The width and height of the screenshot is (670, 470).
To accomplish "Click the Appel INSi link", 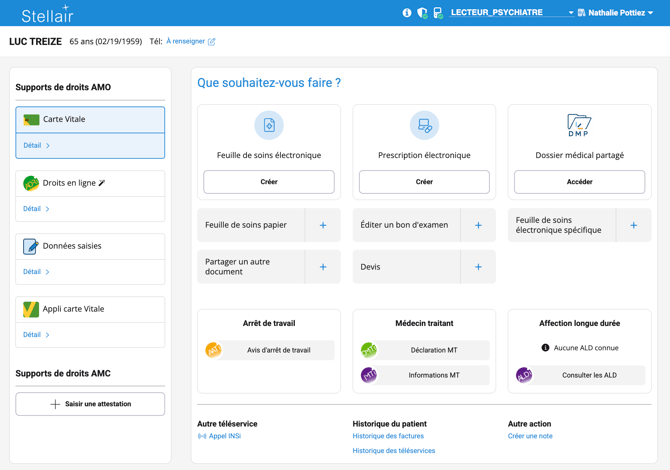I will point(224,436).
